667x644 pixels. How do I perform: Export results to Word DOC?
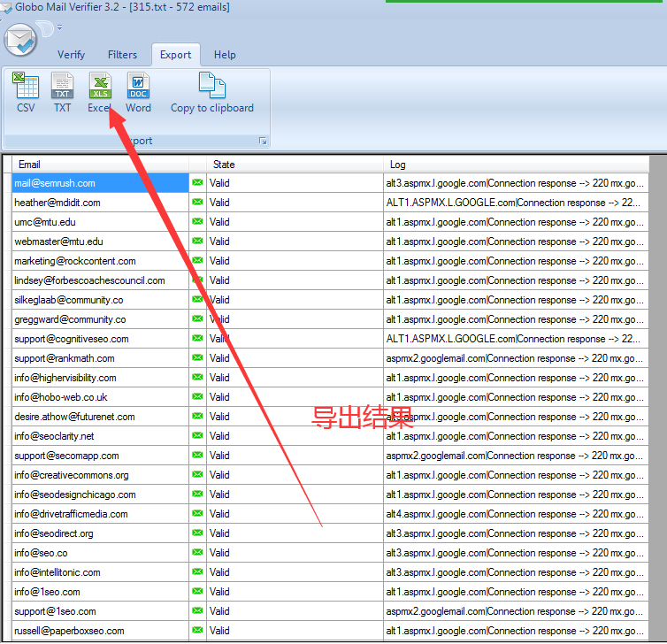click(x=138, y=93)
